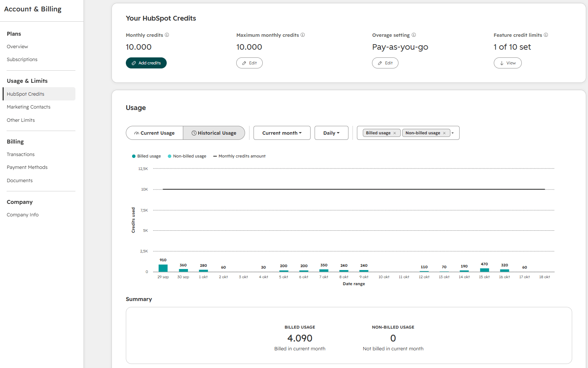Remove the Non-billed usage filter chip

pyautogui.click(x=444, y=133)
